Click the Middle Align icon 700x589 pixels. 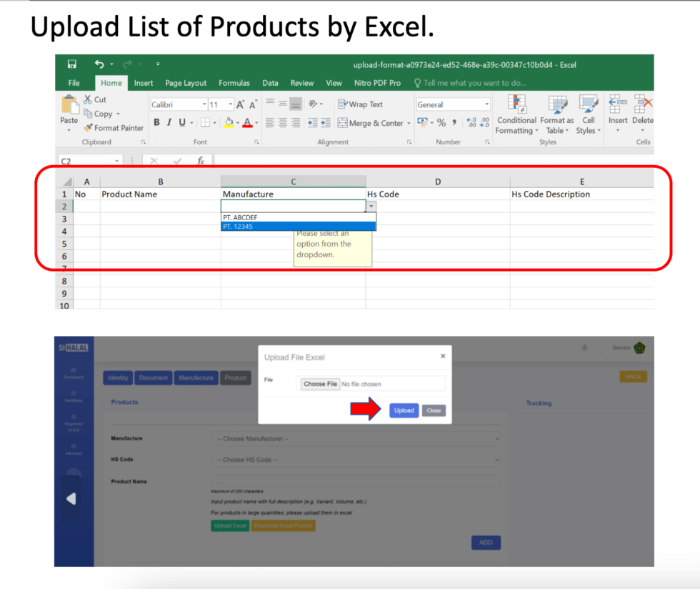coord(283,103)
